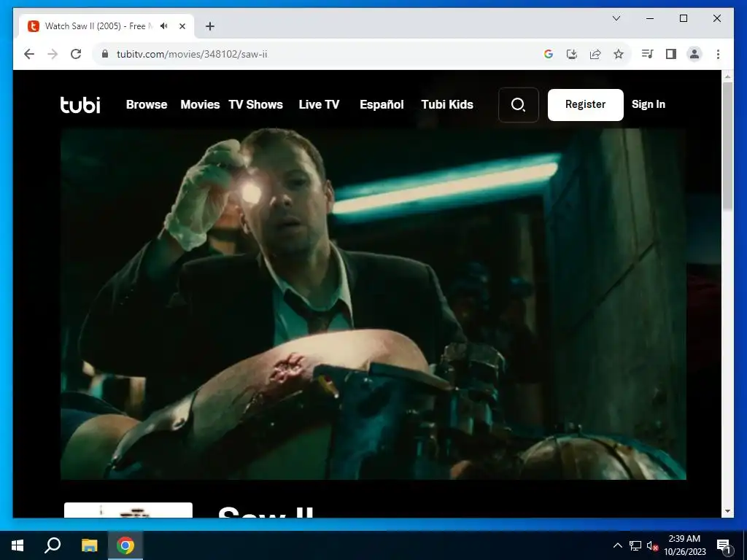This screenshot has height=560, width=747.
Task: Open File Explorer from the taskbar
Action: (89, 545)
